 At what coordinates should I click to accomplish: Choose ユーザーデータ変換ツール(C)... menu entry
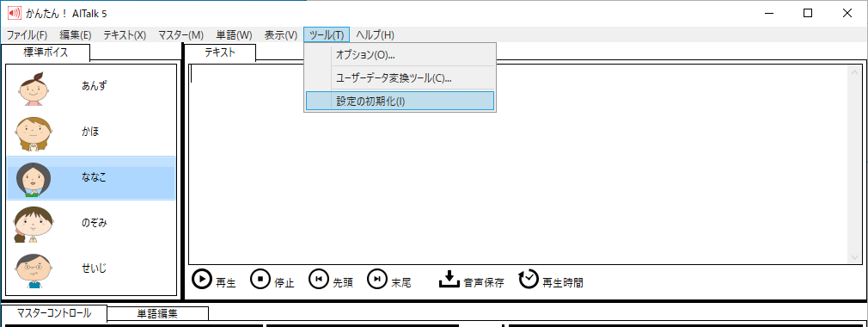click(400, 78)
